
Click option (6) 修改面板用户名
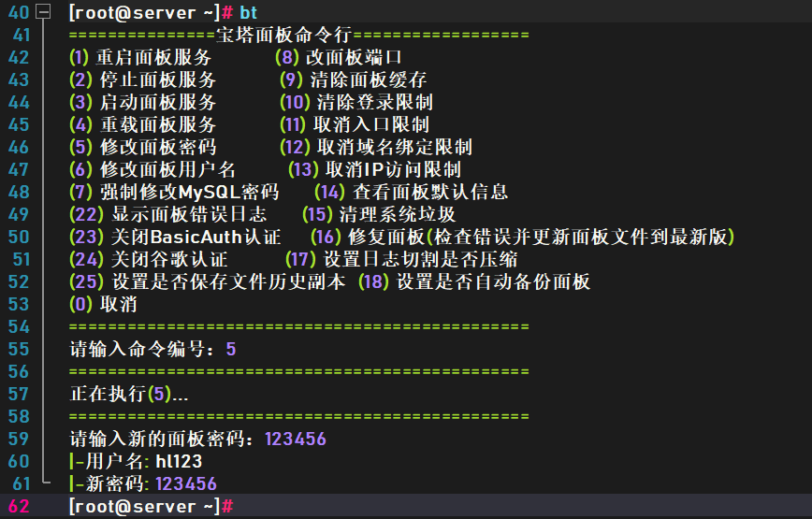(152, 169)
